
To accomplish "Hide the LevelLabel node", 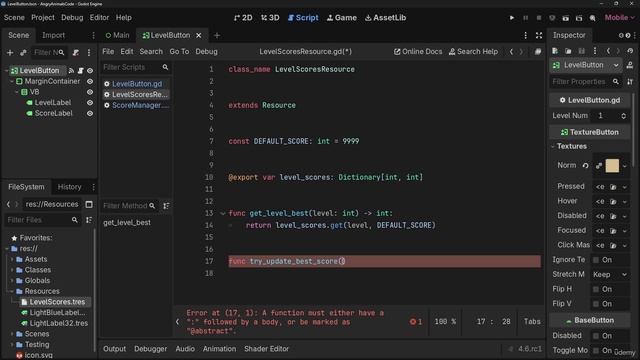I will click(90, 103).
